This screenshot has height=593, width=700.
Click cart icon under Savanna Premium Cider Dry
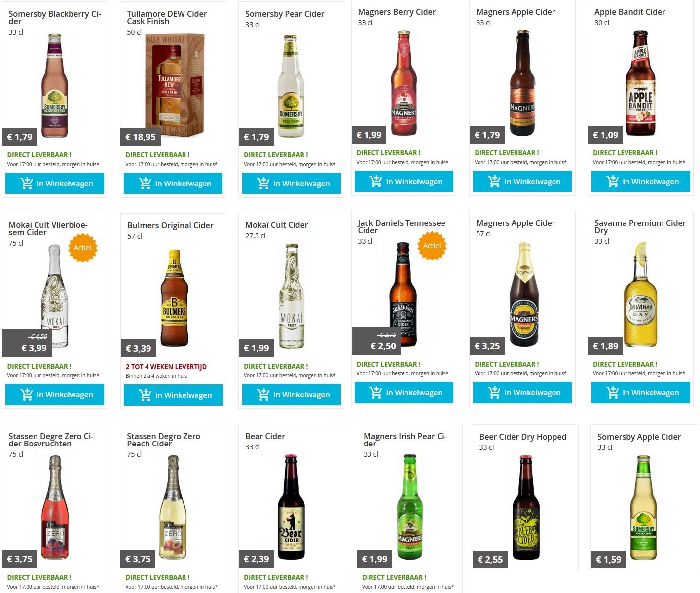pyautogui.click(x=613, y=393)
